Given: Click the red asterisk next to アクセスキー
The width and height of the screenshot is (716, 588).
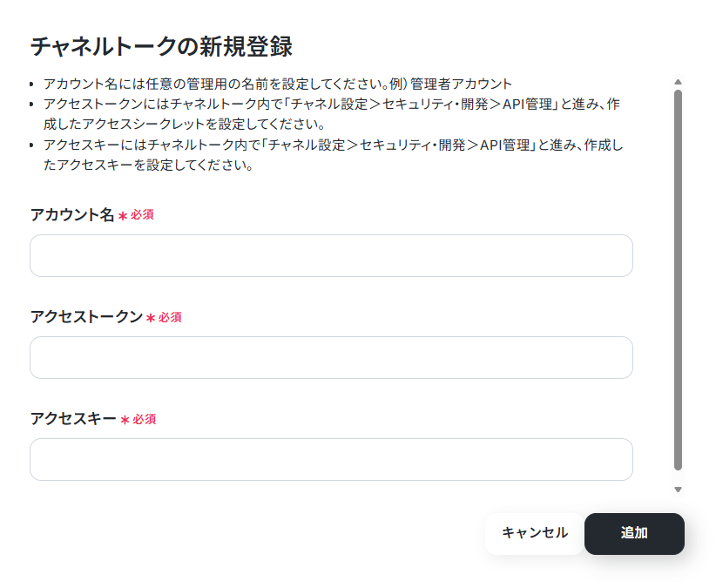Looking at the screenshot, I should pyautogui.click(x=125, y=420).
